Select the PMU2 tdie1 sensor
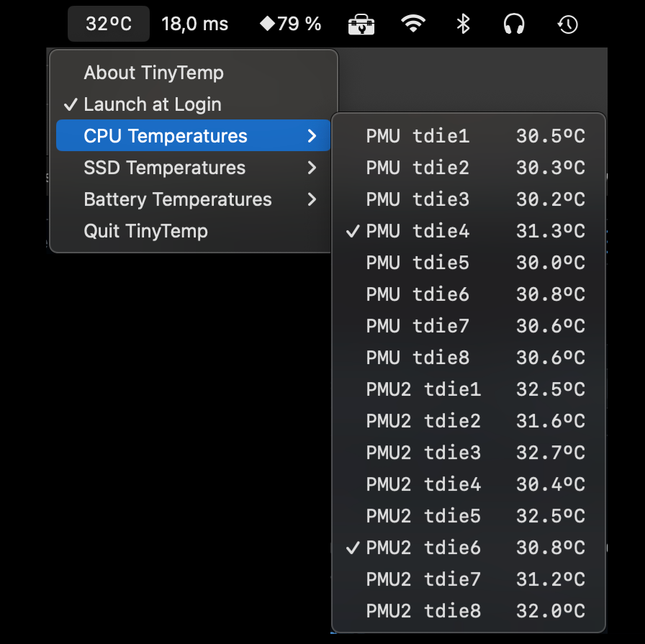Image resolution: width=645 pixels, height=644 pixels. pos(469,389)
